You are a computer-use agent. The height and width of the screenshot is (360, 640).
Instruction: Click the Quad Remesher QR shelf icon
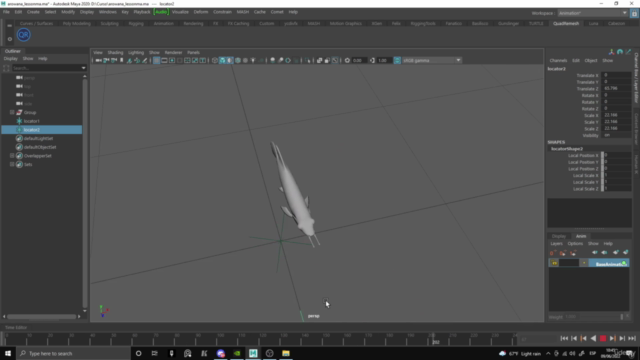(x=23, y=35)
